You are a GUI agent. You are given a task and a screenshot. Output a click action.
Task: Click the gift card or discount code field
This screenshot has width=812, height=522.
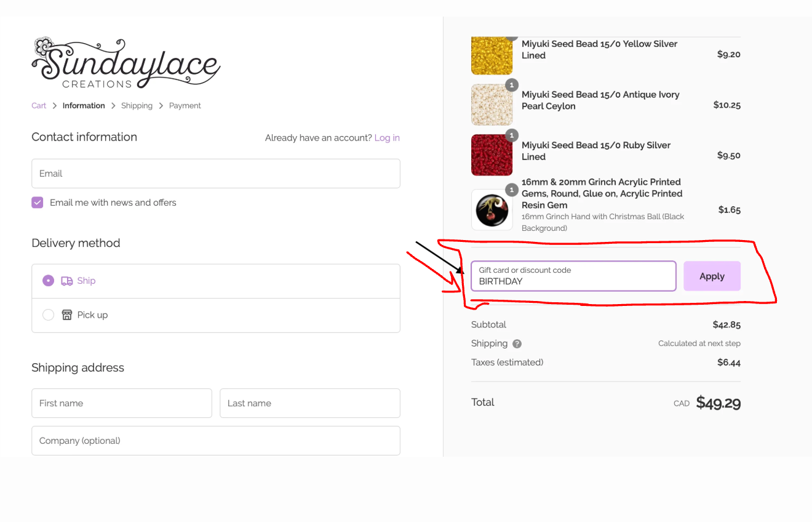(573, 276)
